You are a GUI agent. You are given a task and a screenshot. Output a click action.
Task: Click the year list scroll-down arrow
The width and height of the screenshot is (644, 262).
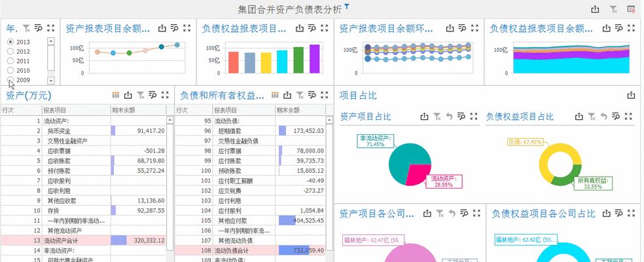point(51,80)
